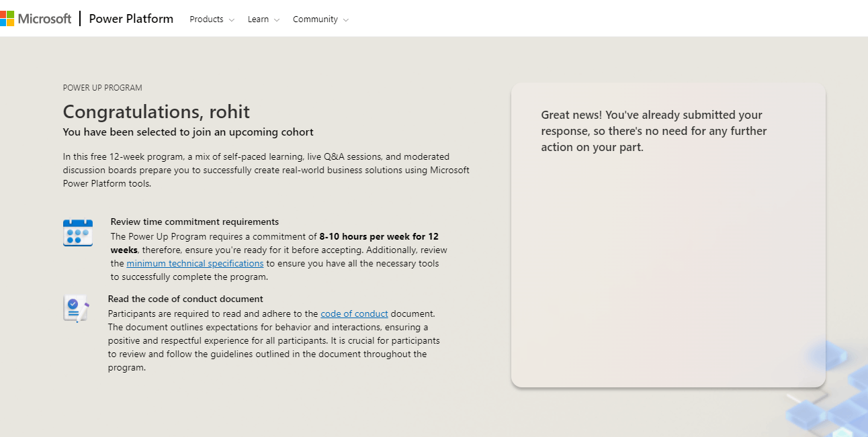Open the Power Platform home link

(131, 19)
